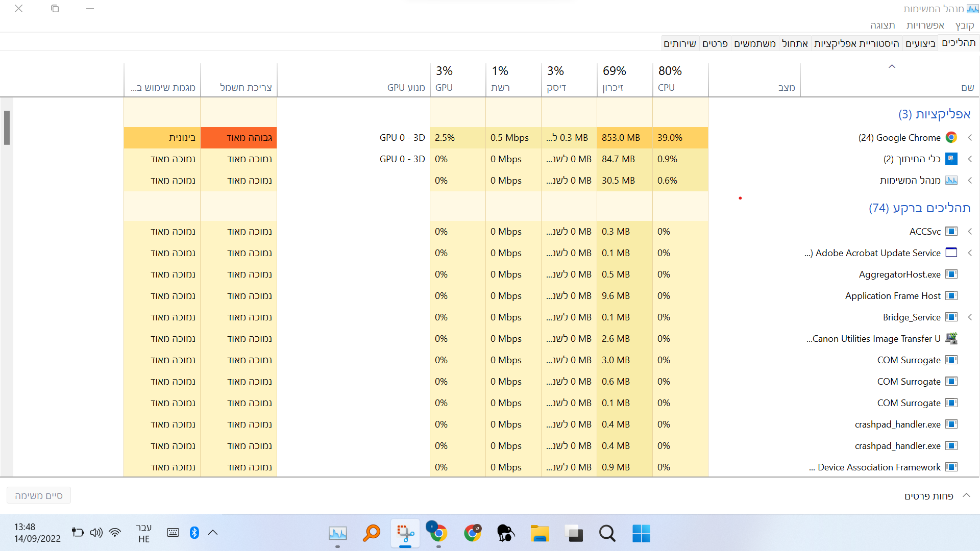This screenshot has height=551, width=980.
Task: Select the גבוהה מאוד power usage cell
Action: (238, 137)
